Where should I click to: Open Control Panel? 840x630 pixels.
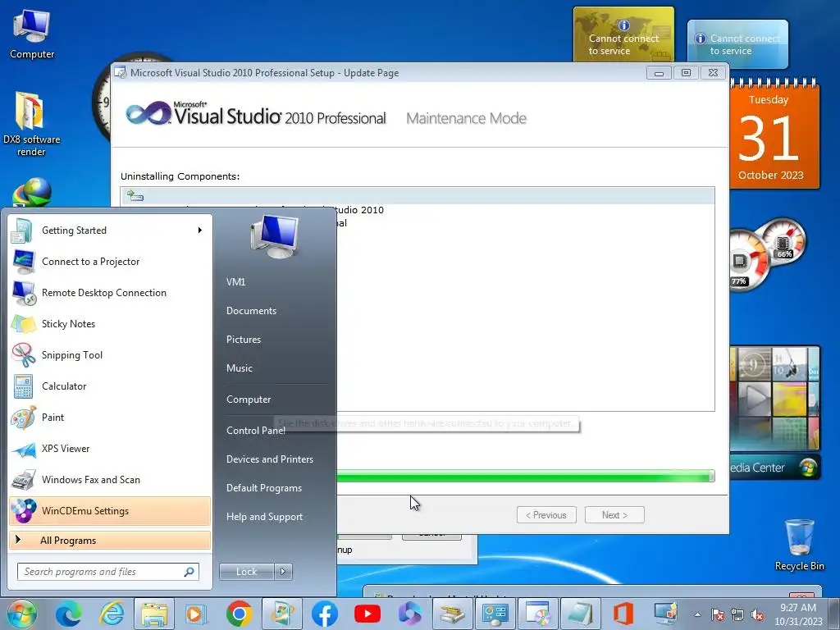(x=256, y=430)
